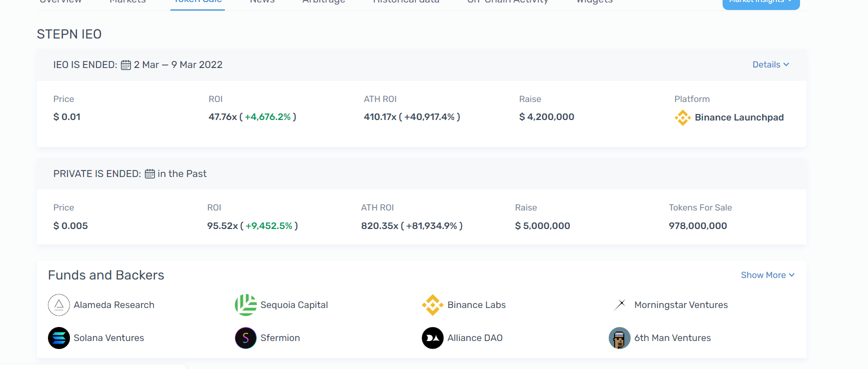The height and width of the screenshot is (369, 868).
Task: Click the 'in the Past' private date text
Action: pyautogui.click(x=182, y=174)
